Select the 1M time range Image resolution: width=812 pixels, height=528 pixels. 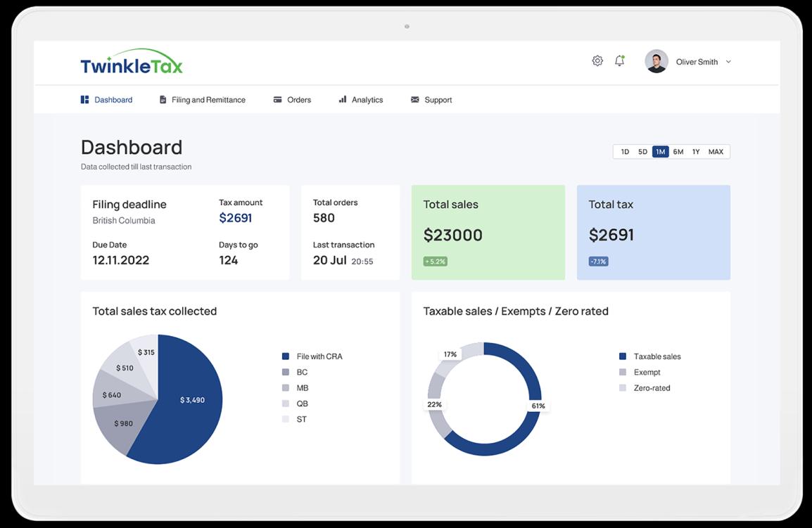[x=660, y=152]
